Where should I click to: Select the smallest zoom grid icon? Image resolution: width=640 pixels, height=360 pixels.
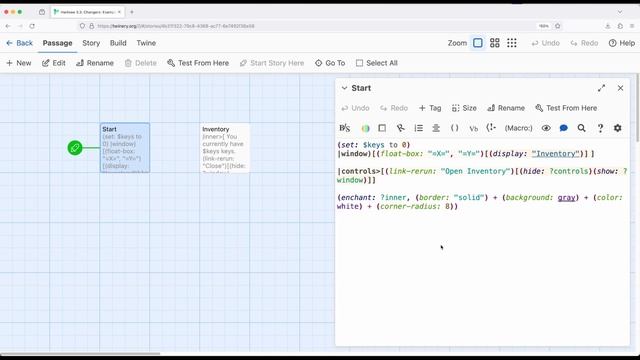512,43
